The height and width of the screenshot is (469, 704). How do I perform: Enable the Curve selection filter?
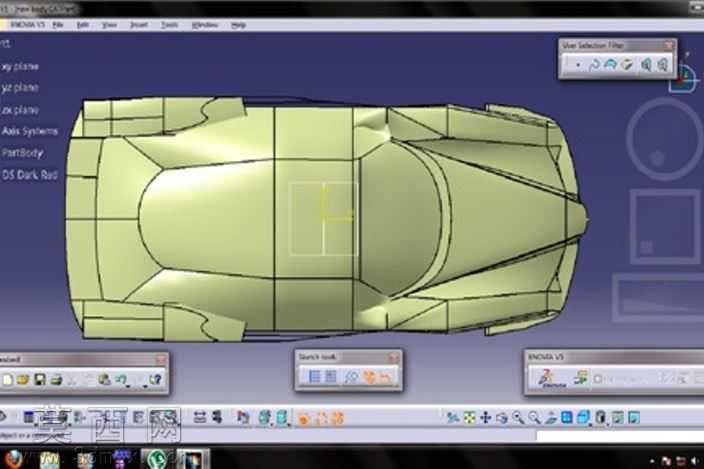click(x=594, y=65)
